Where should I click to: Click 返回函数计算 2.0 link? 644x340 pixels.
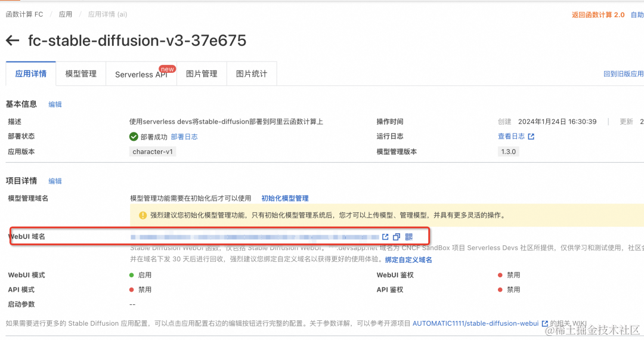click(598, 15)
